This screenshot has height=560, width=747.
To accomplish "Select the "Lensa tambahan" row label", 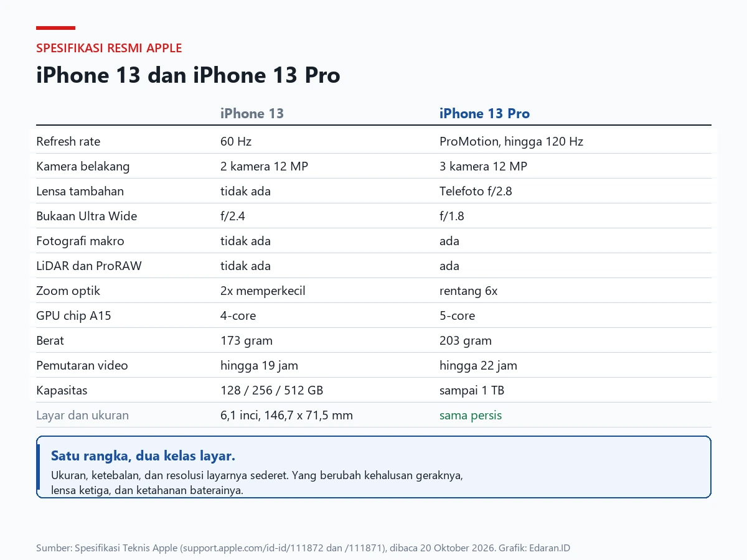I will pyautogui.click(x=80, y=191).
